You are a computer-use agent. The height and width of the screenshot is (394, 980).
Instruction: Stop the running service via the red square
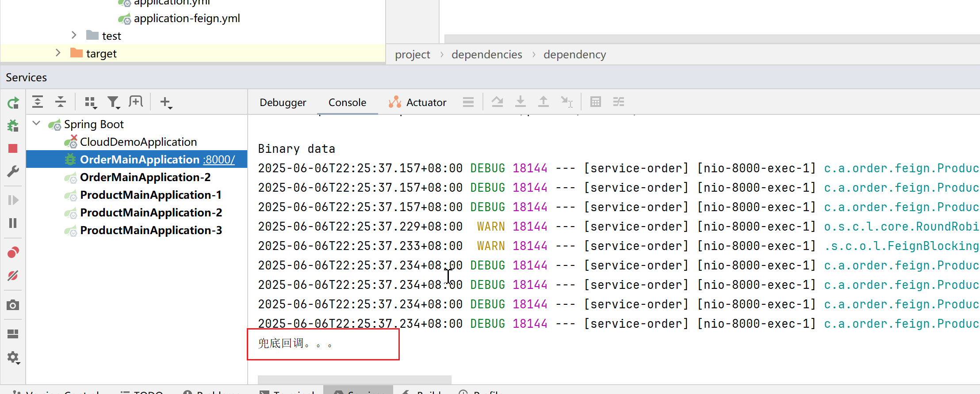pyautogui.click(x=13, y=148)
